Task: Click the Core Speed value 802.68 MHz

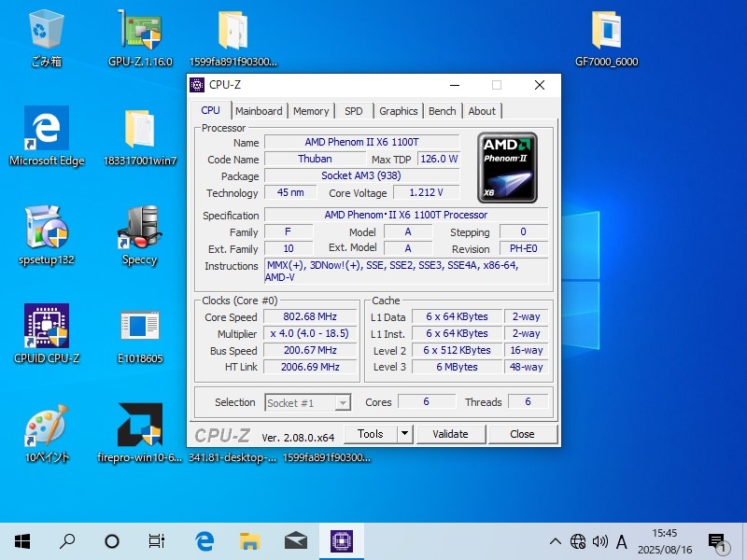Action: 310,316
